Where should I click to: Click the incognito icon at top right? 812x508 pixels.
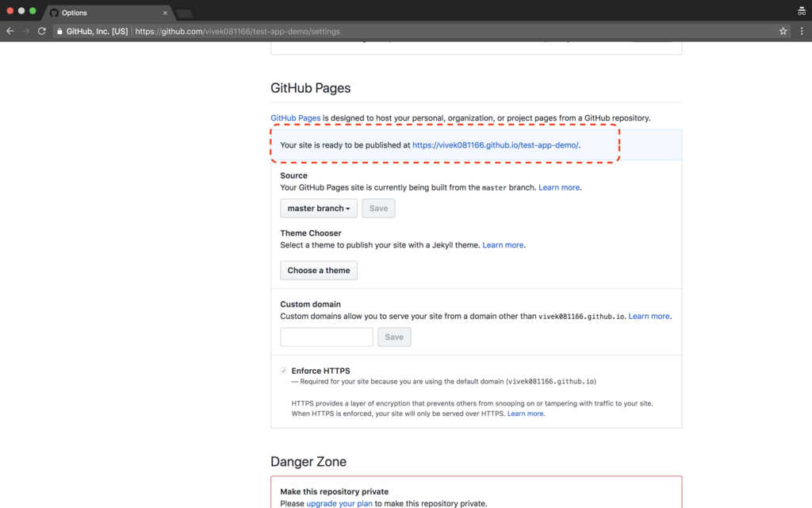pyautogui.click(x=802, y=11)
